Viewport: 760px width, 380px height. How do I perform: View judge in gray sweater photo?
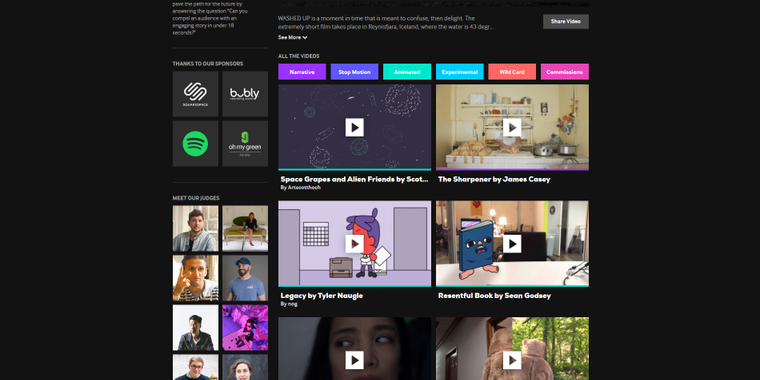(195, 228)
